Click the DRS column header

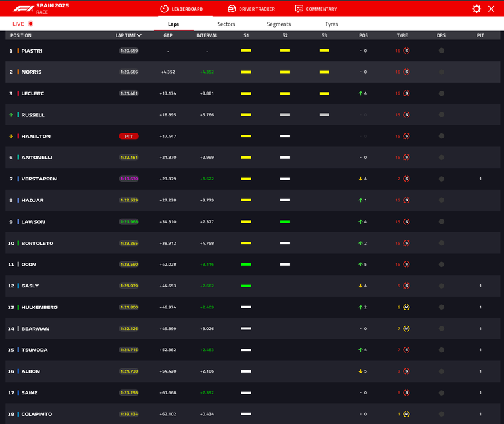pos(441,35)
